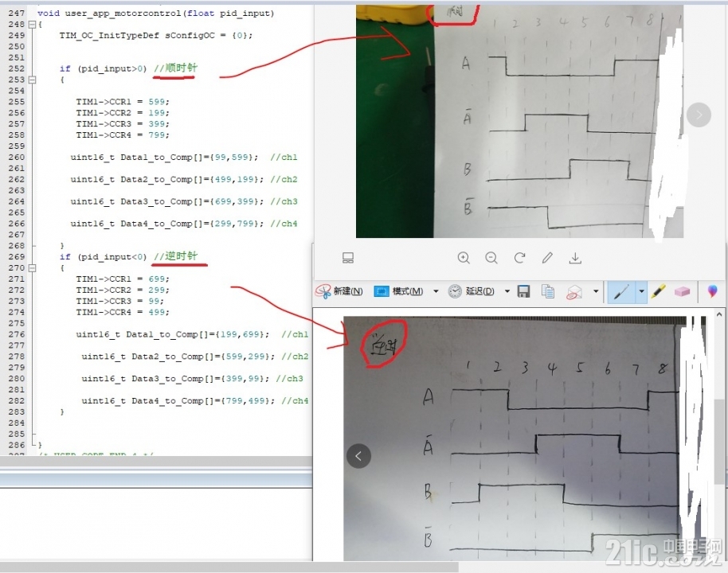The height and width of the screenshot is (573, 728).
Task: Open the 延迟(D) dropdown arrow
Action: coord(507,291)
